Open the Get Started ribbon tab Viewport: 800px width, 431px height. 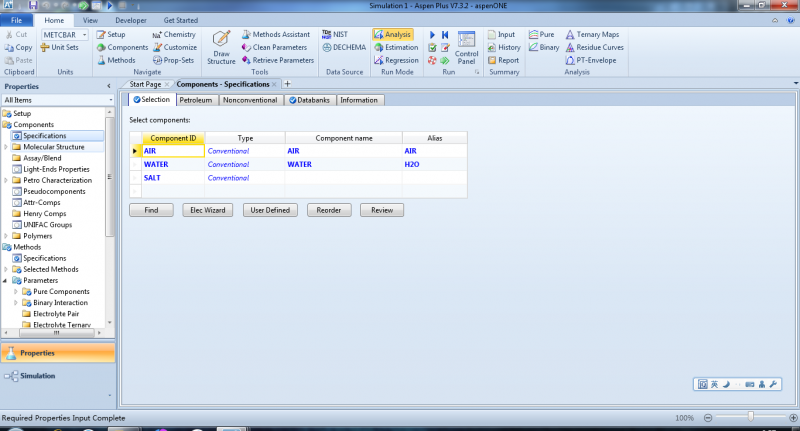click(181, 20)
